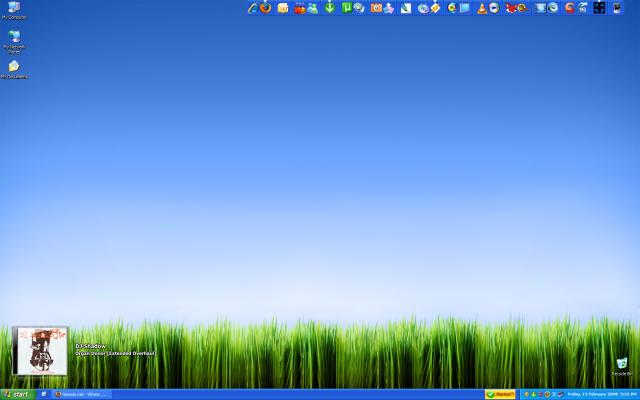Viewport: 640px width, 400px height.
Task: Open the last phone-like icon in dock
Action: tap(617, 8)
